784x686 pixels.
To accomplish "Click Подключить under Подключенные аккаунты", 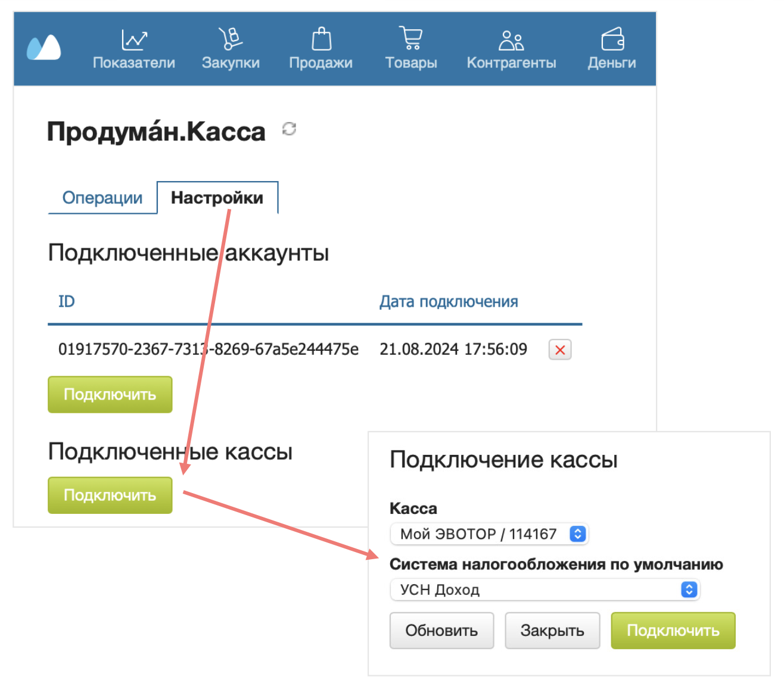I will (x=110, y=394).
